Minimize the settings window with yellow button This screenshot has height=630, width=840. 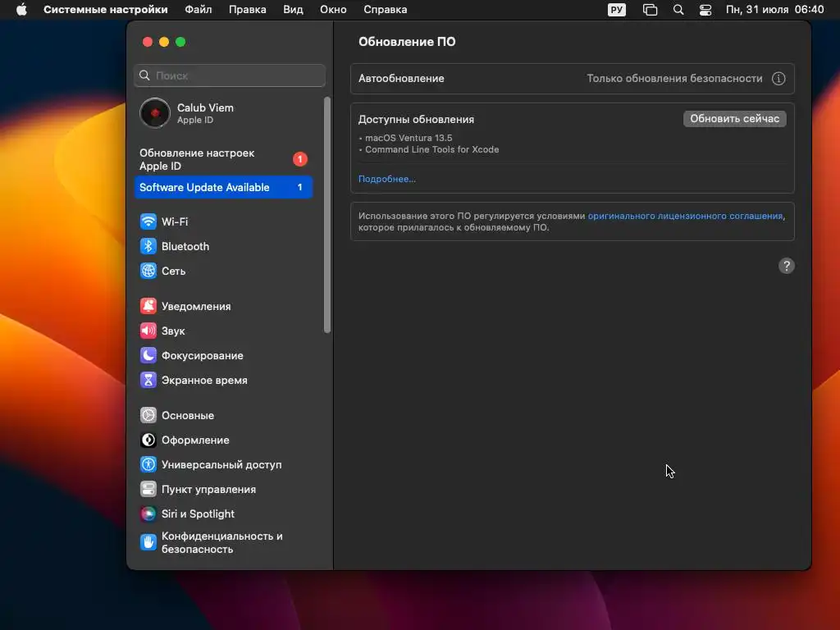[x=164, y=42]
